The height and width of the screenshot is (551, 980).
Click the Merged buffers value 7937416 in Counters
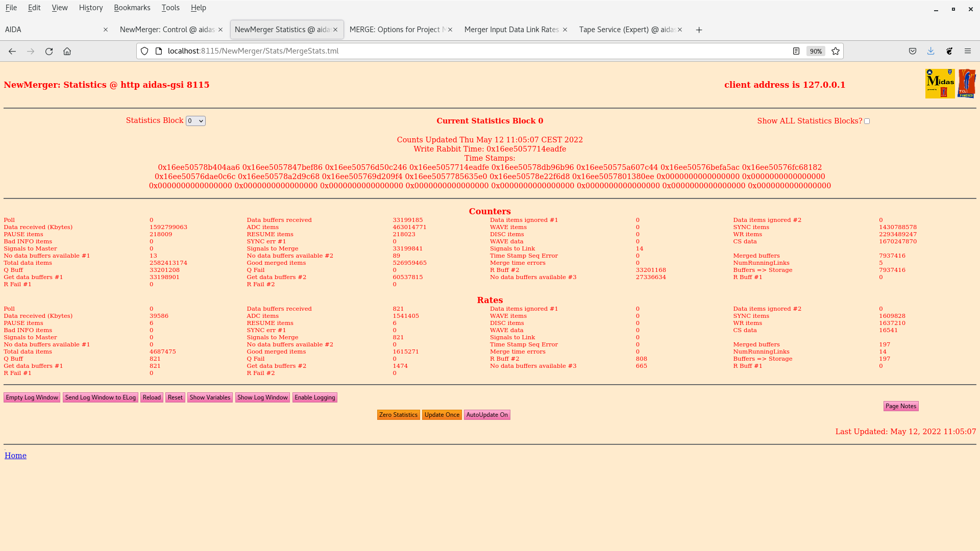click(892, 256)
